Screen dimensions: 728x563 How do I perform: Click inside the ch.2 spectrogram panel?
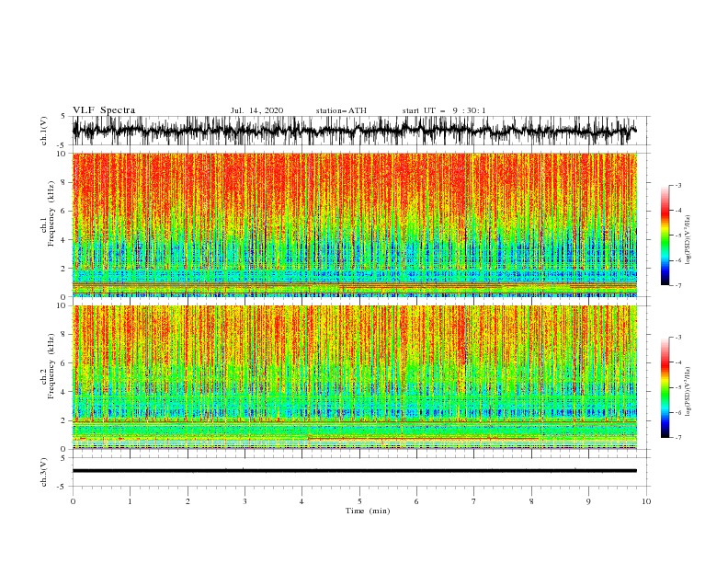pos(355,377)
